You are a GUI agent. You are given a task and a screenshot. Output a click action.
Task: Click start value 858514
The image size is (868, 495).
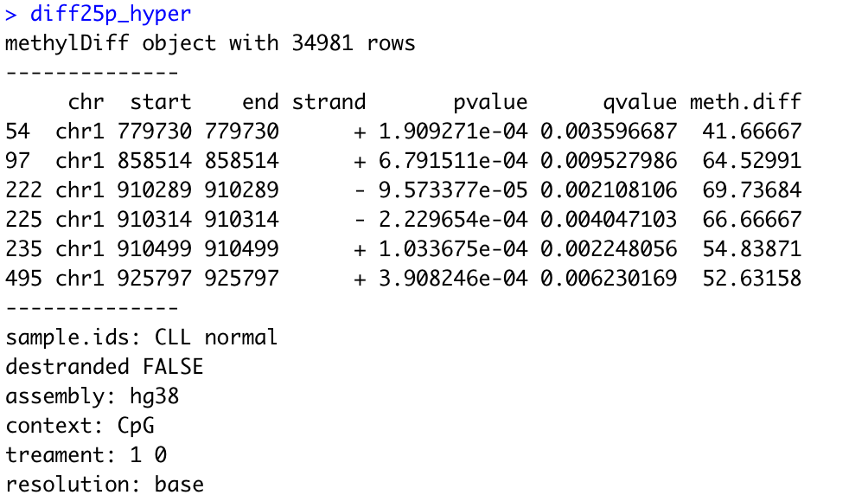pos(154,161)
